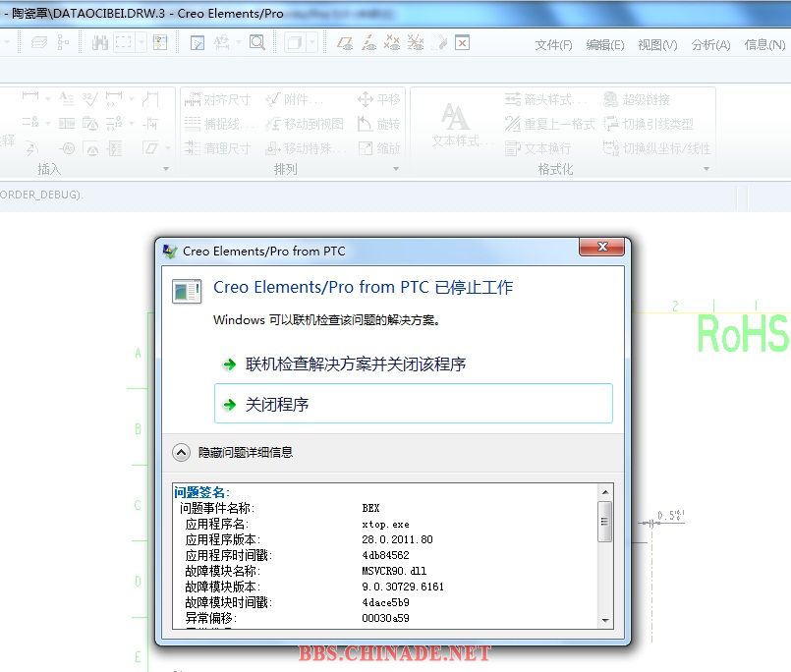Toggle datum plane display icon

coord(345,43)
